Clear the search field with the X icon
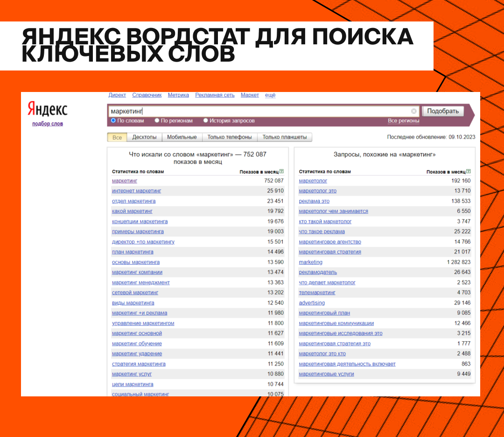The image size is (504, 437). pyautogui.click(x=413, y=111)
